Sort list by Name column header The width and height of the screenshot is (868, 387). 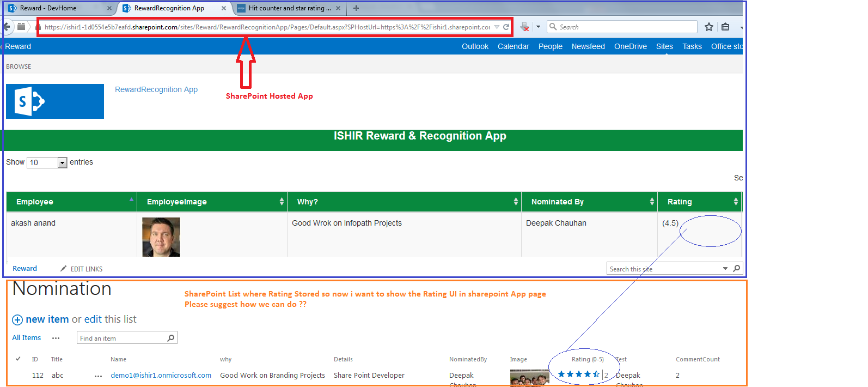(118, 359)
